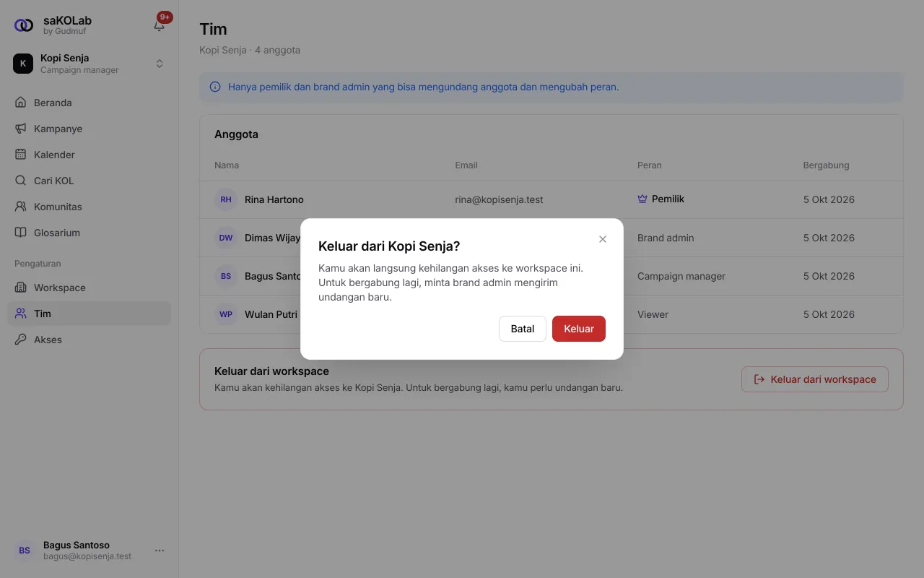Click the Akses key icon
924x578 pixels.
pyautogui.click(x=20, y=340)
